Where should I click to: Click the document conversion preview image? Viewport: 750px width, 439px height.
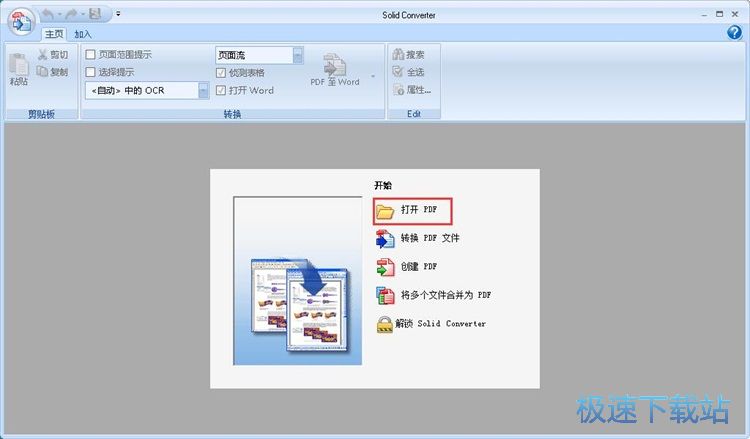(x=298, y=281)
